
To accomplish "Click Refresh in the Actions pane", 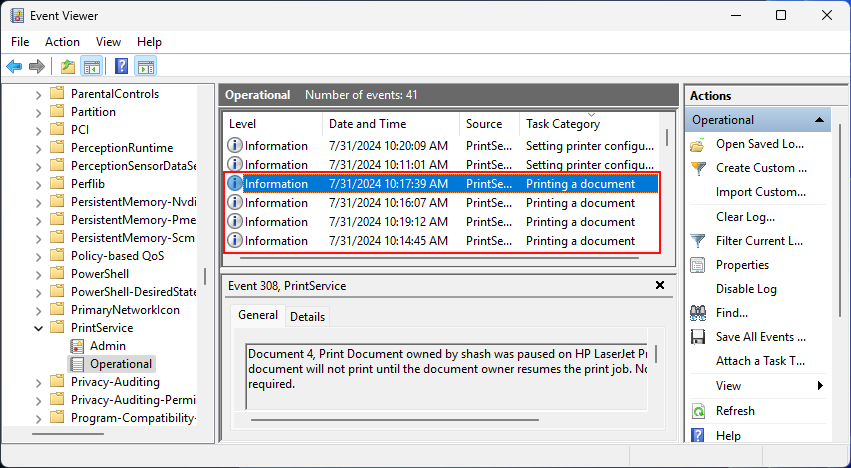I will (x=735, y=411).
